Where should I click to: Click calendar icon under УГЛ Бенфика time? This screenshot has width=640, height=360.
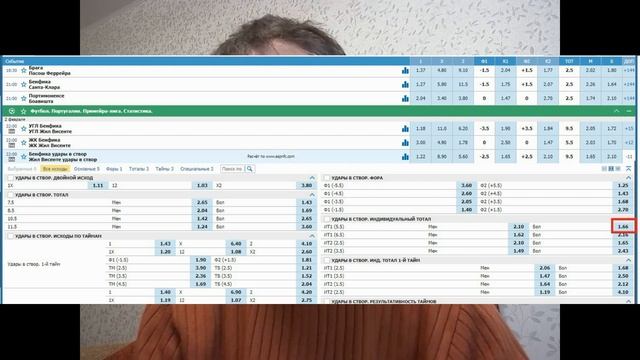click(11, 131)
